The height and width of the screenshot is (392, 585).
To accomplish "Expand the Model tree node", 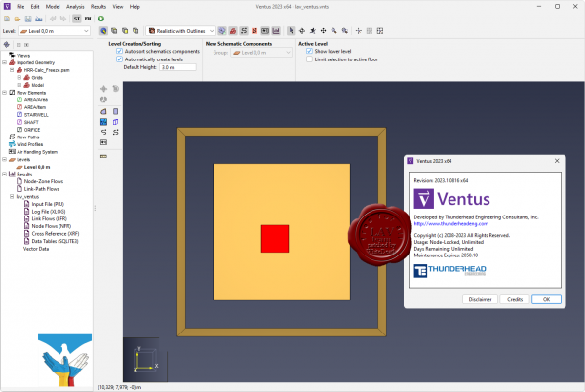I will pyautogui.click(x=19, y=85).
